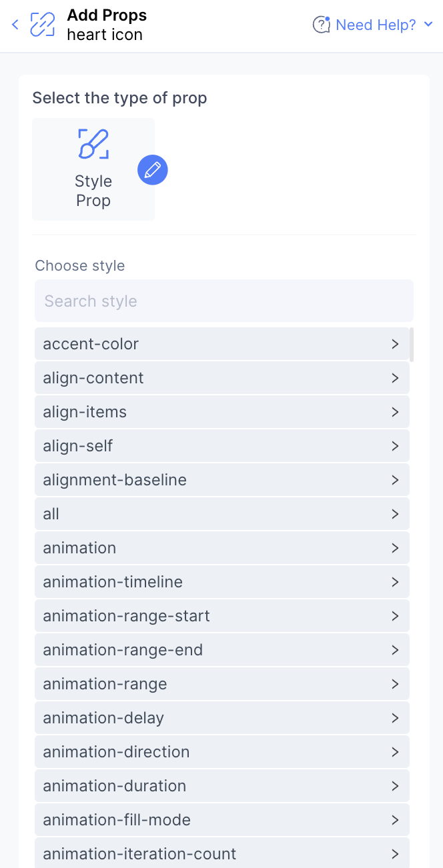This screenshot has width=443, height=868.
Task: Expand the accent-color style options
Action: tap(394, 344)
